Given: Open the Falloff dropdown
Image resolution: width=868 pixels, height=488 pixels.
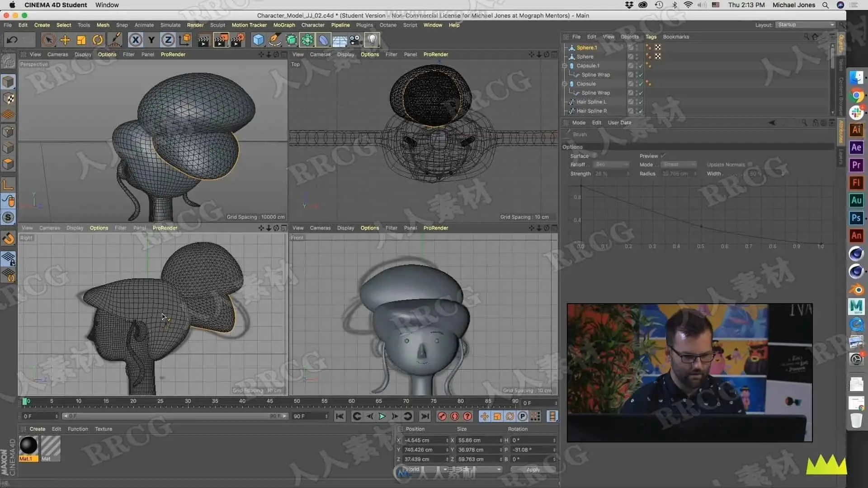Looking at the screenshot, I should coord(612,164).
